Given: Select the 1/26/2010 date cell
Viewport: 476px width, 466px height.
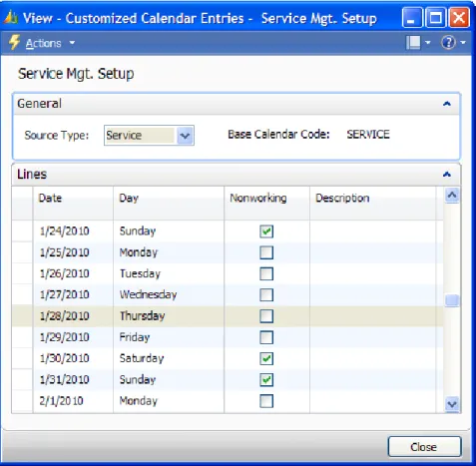Looking at the screenshot, I should (x=73, y=273).
